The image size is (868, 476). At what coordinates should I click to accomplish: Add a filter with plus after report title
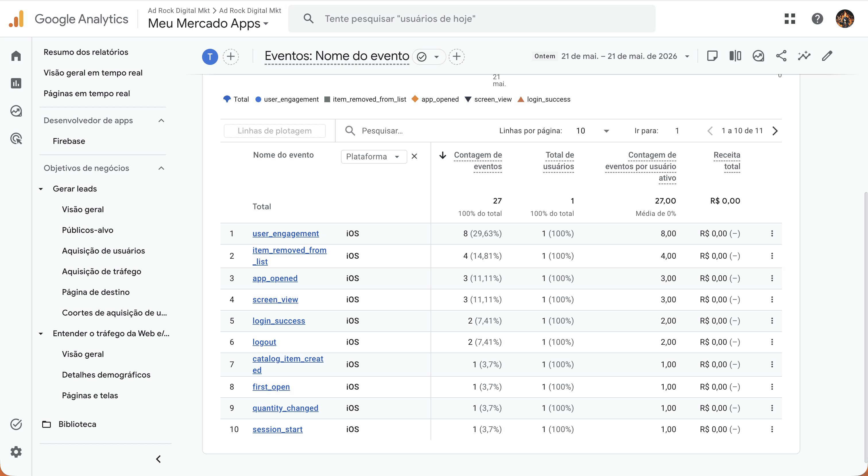click(457, 56)
